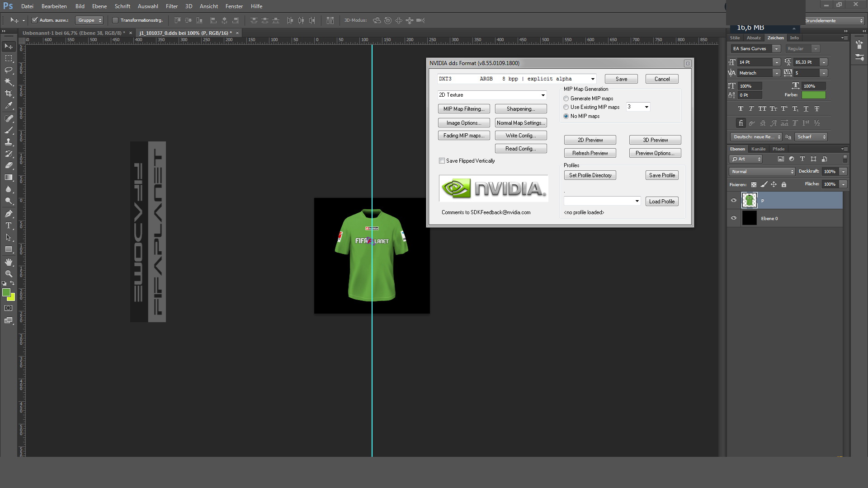Open the Ebene menu

pos(99,6)
